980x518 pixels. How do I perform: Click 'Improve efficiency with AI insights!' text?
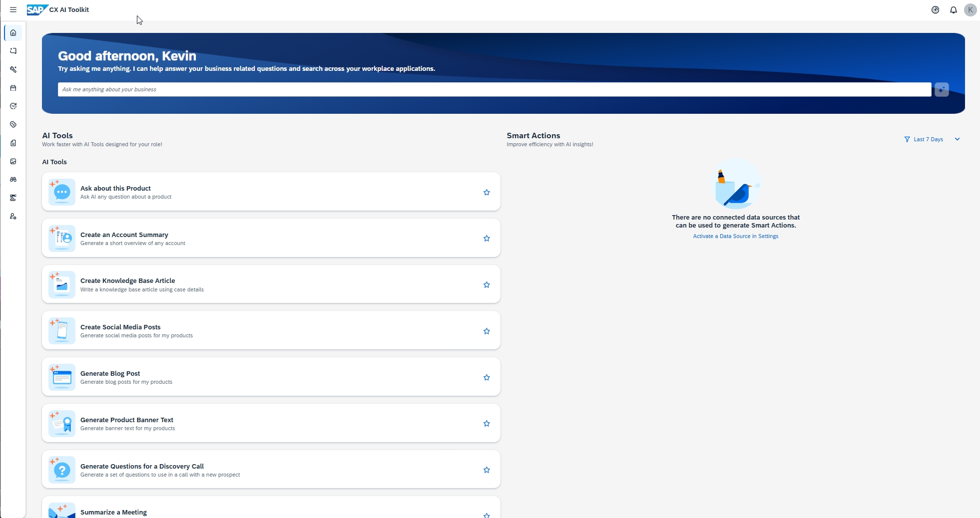point(550,145)
